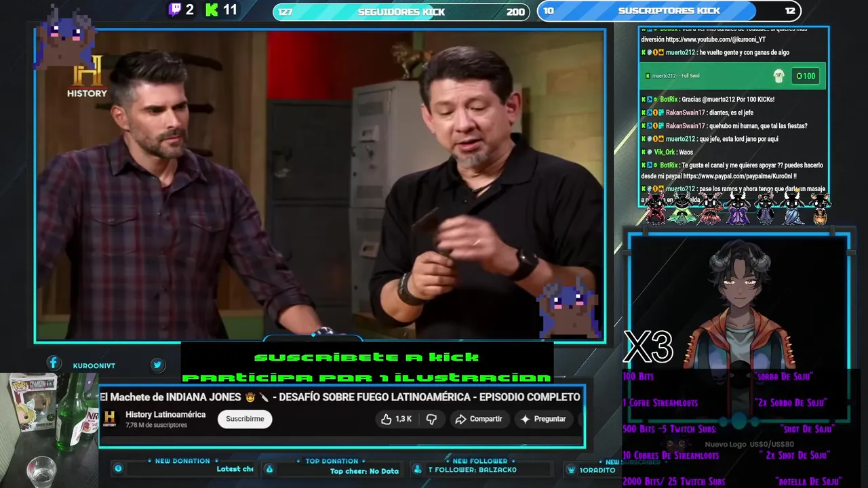Screen dimensions: 868x488
Task: Click the Seguidores Kick progress bar
Action: 401,12
